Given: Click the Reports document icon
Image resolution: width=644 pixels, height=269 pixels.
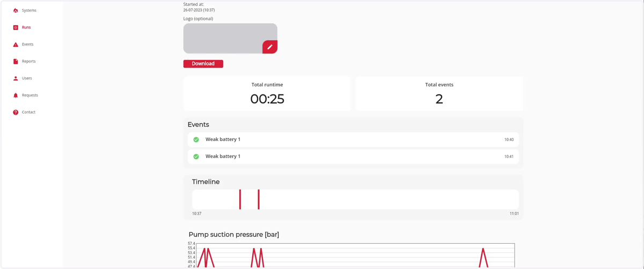Looking at the screenshot, I should click(16, 61).
